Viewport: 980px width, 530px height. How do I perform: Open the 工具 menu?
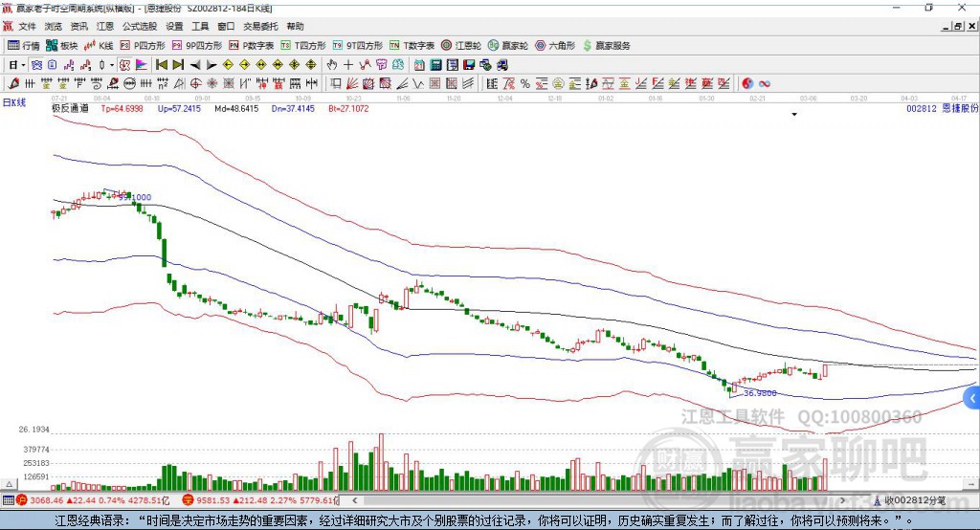pos(200,26)
